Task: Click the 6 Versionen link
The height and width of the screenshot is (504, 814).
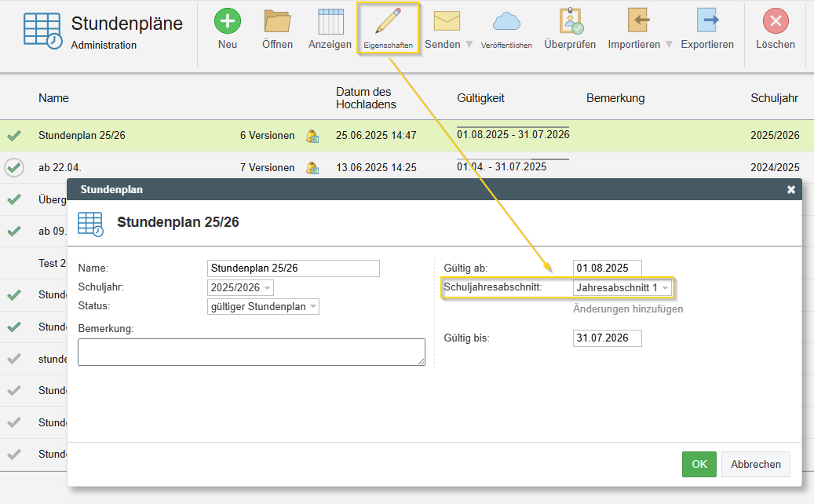Action: pyautogui.click(x=268, y=136)
